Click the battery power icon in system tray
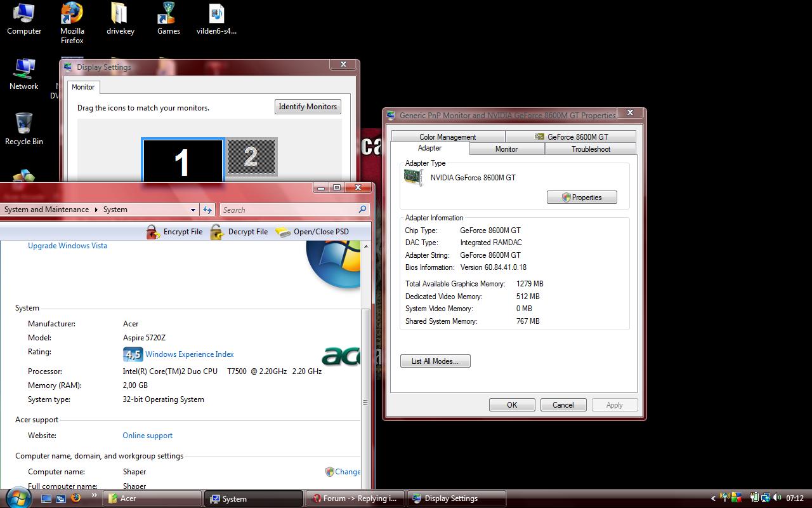812x508 pixels. [x=754, y=498]
